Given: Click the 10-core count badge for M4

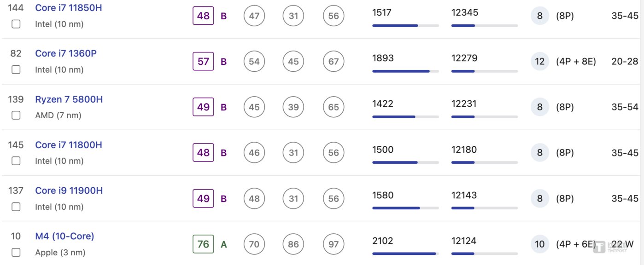Looking at the screenshot, I should (x=540, y=244).
